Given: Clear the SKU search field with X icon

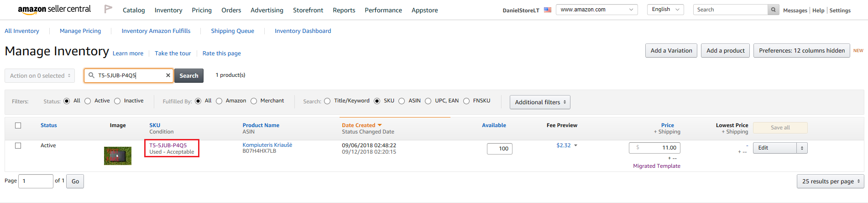Looking at the screenshot, I should point(168,75).
